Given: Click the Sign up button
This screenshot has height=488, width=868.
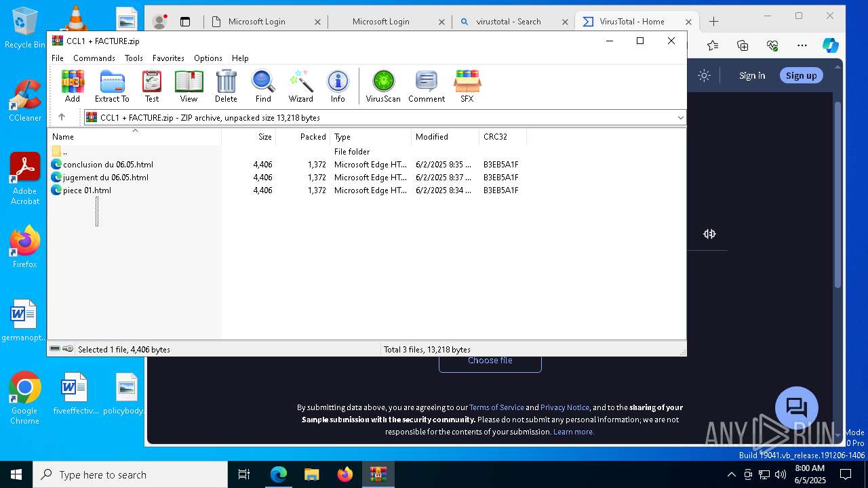Looking at the screenshot, I should [x=801, y=75].
